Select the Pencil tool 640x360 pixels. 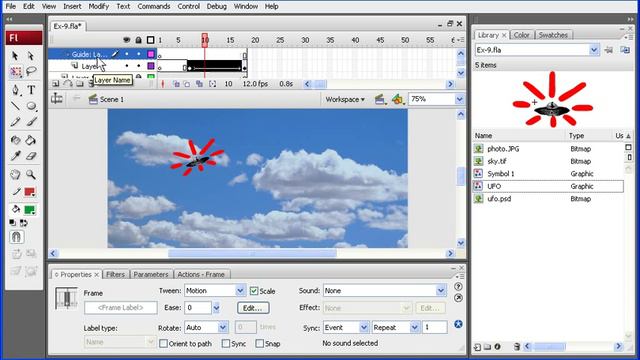pos(16,122)
